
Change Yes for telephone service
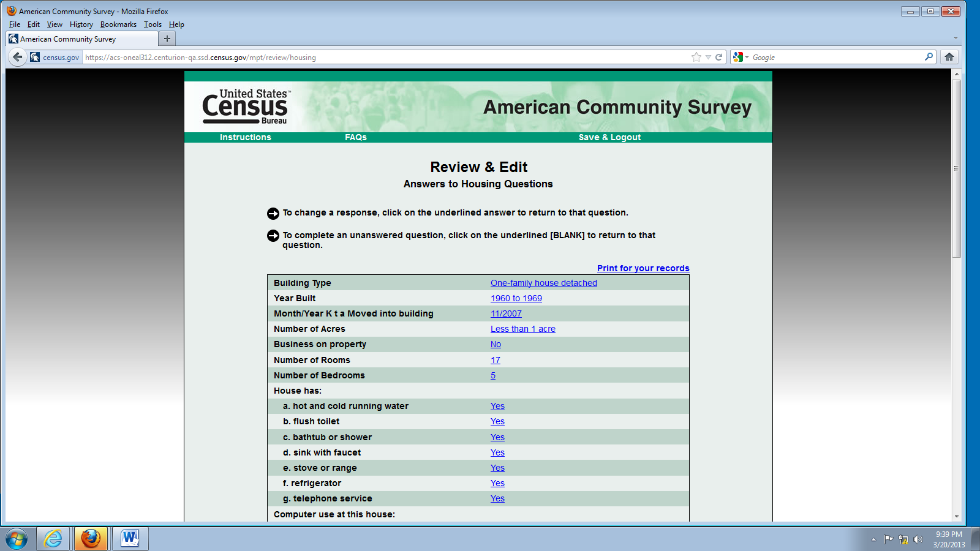(497, 498)
